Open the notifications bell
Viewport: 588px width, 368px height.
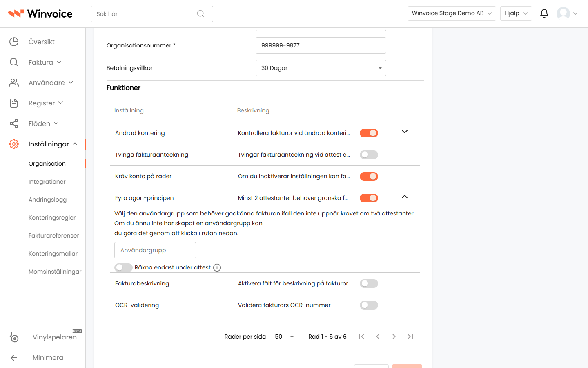point(544,13)
